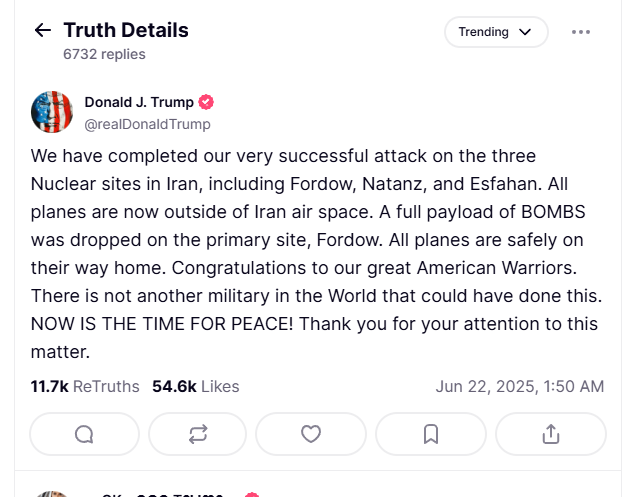Click the post body text
Viewport: 640px width, 497px height.
click(x=317, y=253)
